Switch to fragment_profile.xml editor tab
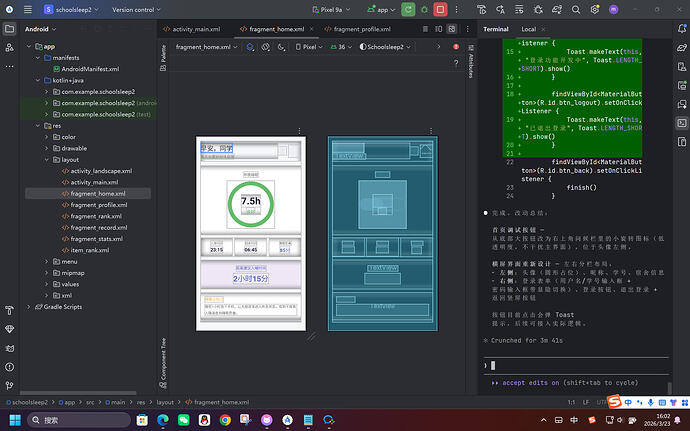690x431 pixels. coord(357,29)
